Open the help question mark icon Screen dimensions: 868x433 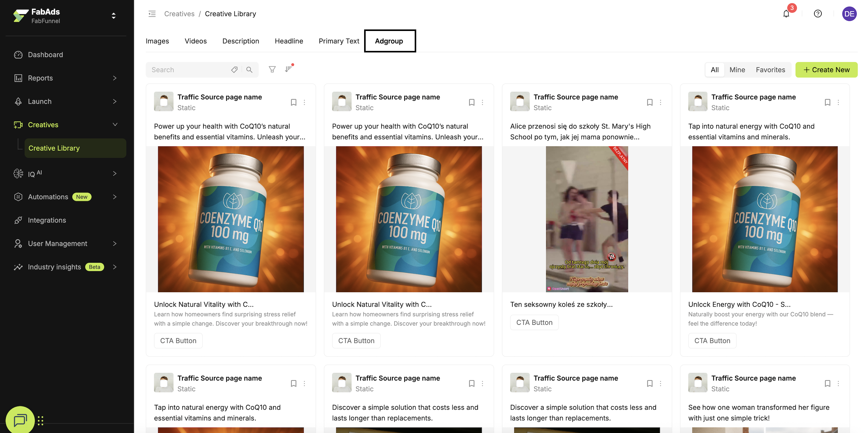pos(817,14)
